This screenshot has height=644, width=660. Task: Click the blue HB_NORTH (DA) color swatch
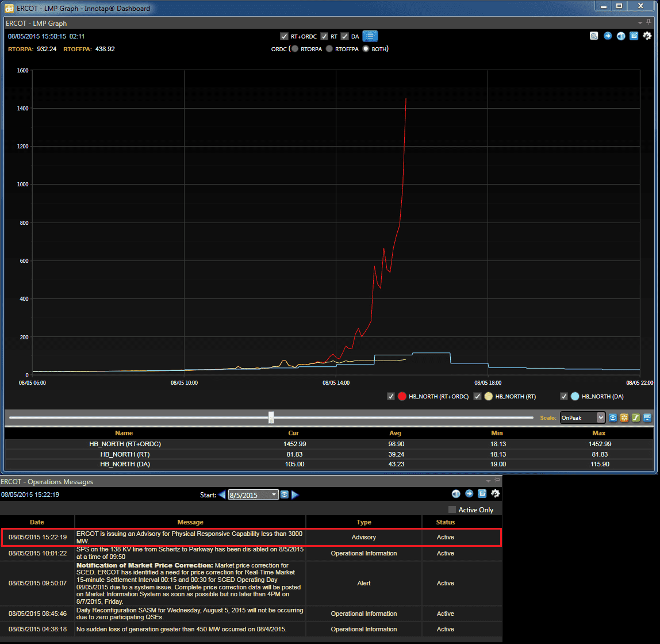coord(575,396)
